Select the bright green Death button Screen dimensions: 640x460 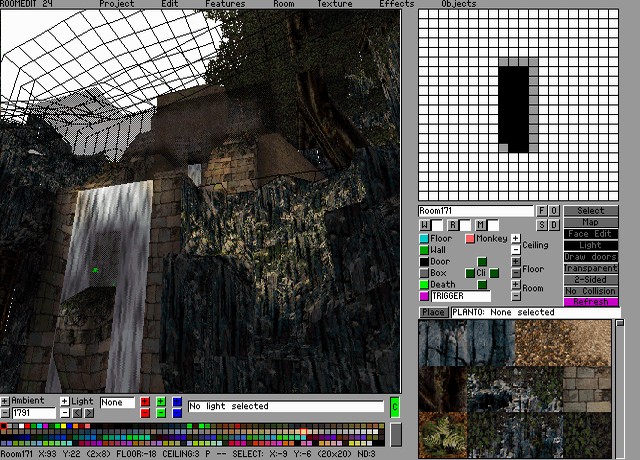tap(424, 285)
